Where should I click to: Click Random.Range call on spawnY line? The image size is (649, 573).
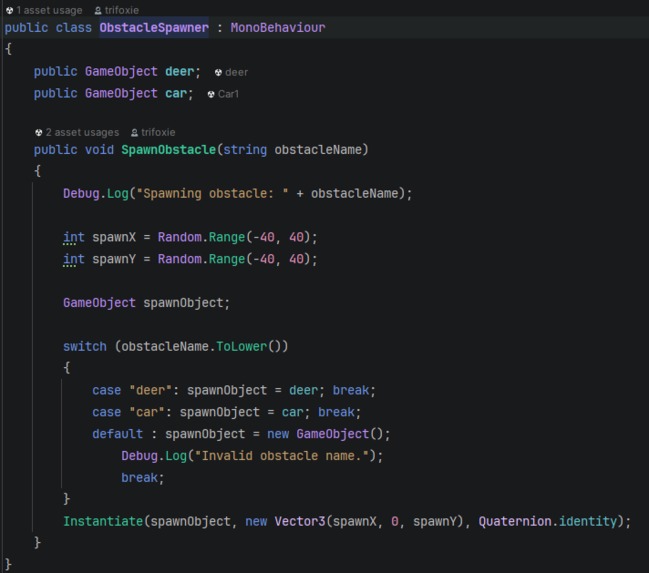201,259
